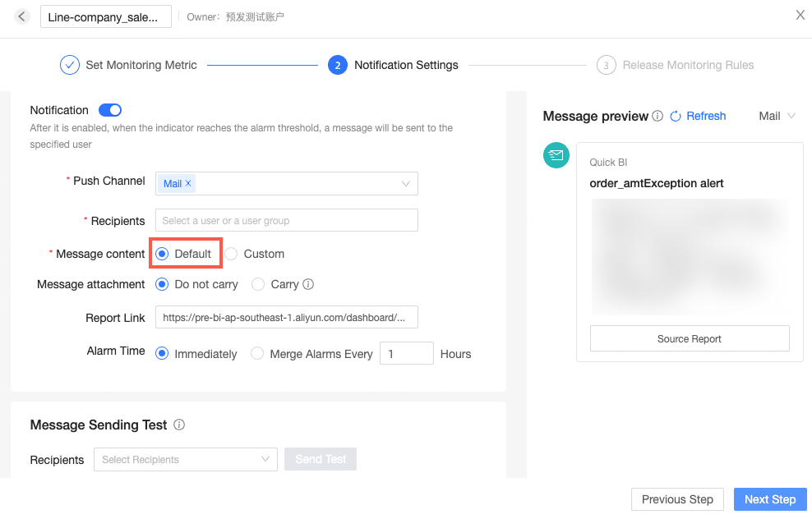Select Merge Alarms Every radio option
Image resolution: width=812 pixels, height=519 pixels.
click(x=256, y=353)
